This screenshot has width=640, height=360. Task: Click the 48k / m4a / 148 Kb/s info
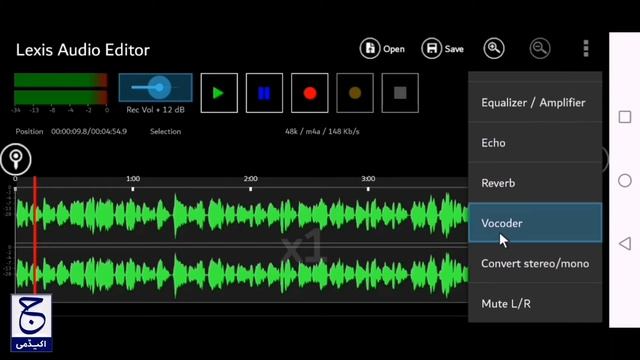pos(322,131)
